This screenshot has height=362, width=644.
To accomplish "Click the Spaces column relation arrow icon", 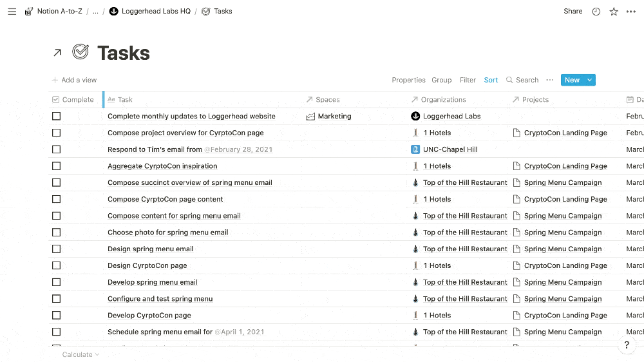I will [x=309, y=99].
